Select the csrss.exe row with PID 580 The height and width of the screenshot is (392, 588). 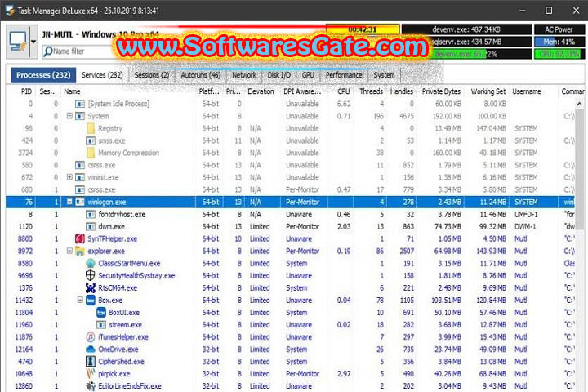pyautogui.click(x=291, y=165)
